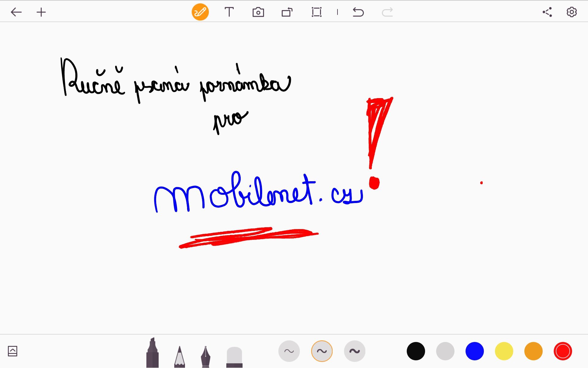Select the handwriting pen mode icon
588x368 pixels.
(200, 12)
